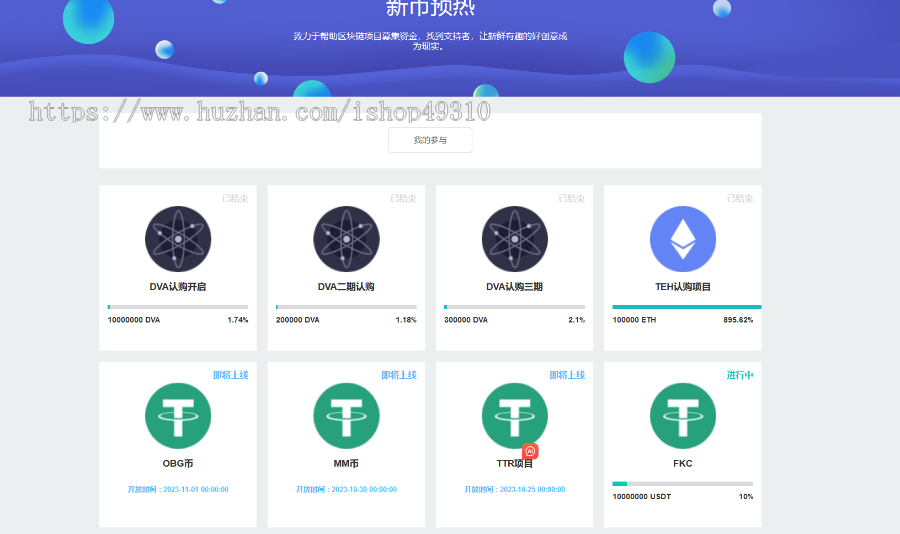The image size is (900, 534).
Task: Click the Ethereum icon for TEH认购项目
Action: pos(682,239)
